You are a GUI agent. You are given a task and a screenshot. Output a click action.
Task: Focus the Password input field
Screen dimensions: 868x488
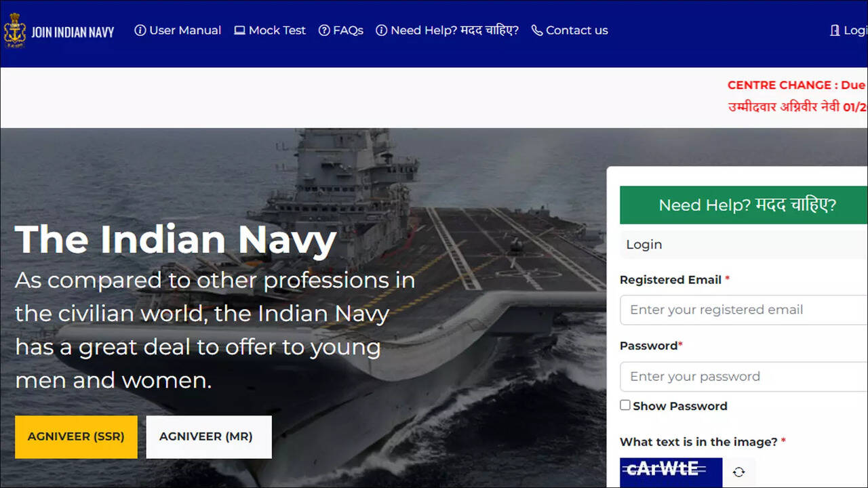(x=744, y=377)
